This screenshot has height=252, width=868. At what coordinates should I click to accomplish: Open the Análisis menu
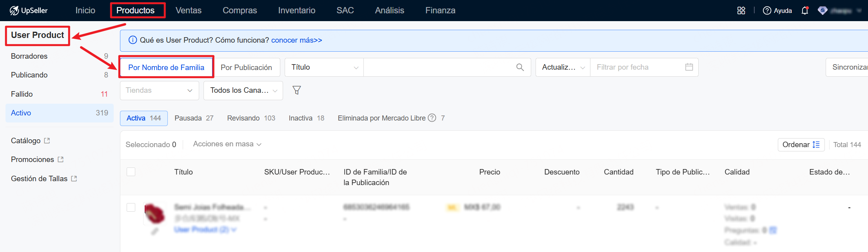[390, 11]
